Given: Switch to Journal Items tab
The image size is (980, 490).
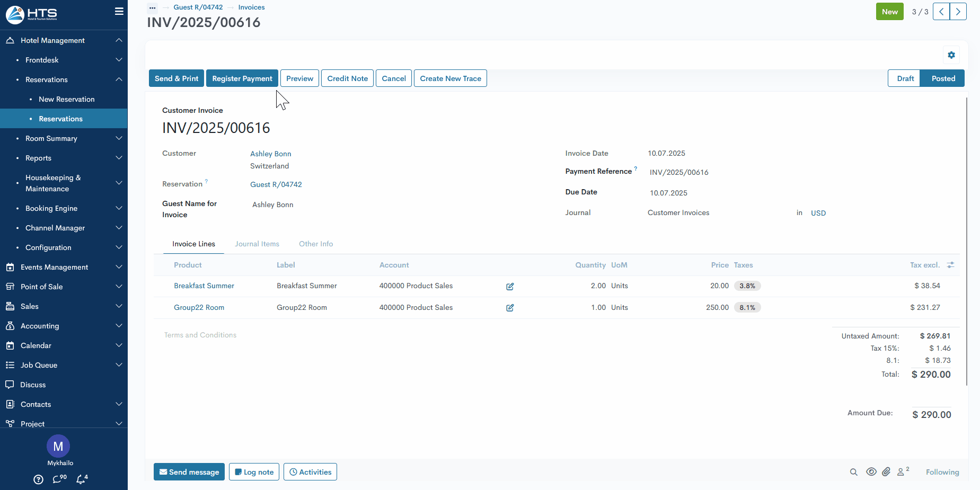Looking at the screenshot, I should (257, 244).
